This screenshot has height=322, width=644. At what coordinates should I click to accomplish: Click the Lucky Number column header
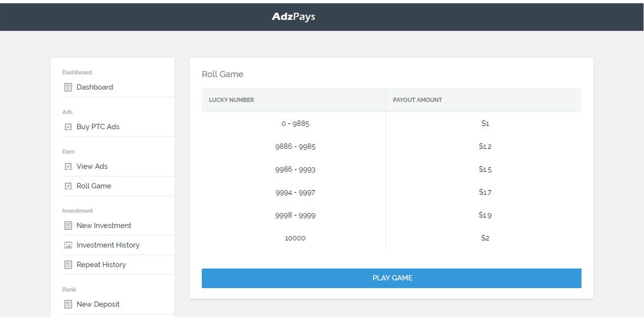231,100
